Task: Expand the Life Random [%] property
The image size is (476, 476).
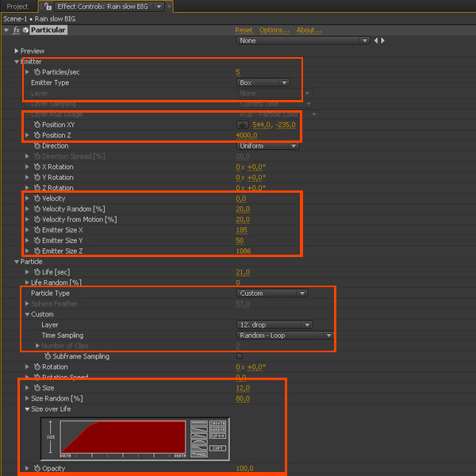Action: pos(27,282)
